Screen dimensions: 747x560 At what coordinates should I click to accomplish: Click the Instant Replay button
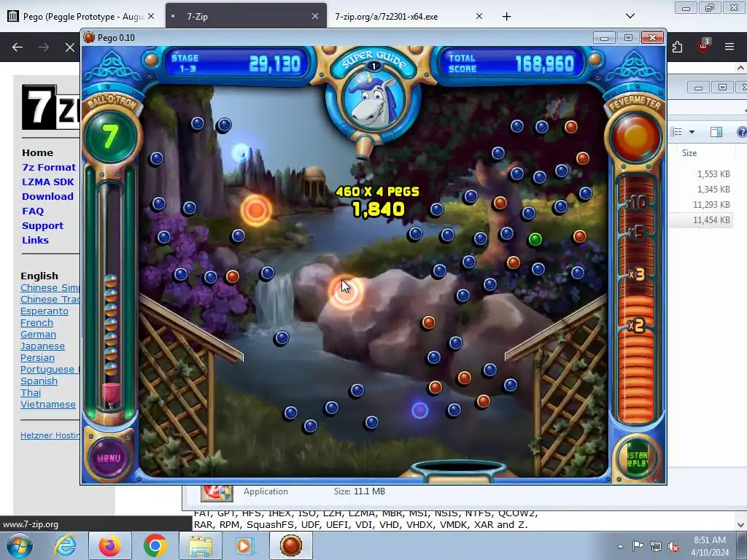638,458
